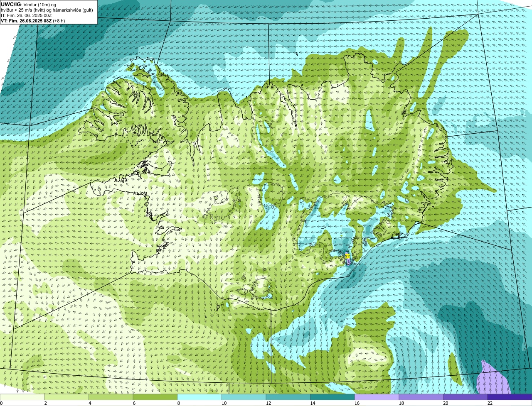532x406 pixels.
Task: Click the scale label '16' below the legend
Action: [357, 403]
